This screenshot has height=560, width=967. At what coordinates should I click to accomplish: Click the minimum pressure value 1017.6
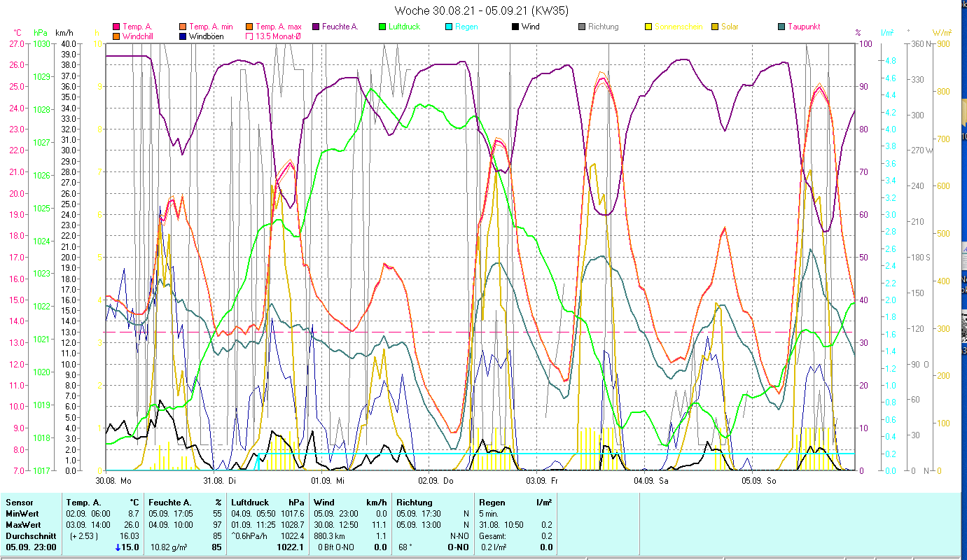click(x=293, y=514)
